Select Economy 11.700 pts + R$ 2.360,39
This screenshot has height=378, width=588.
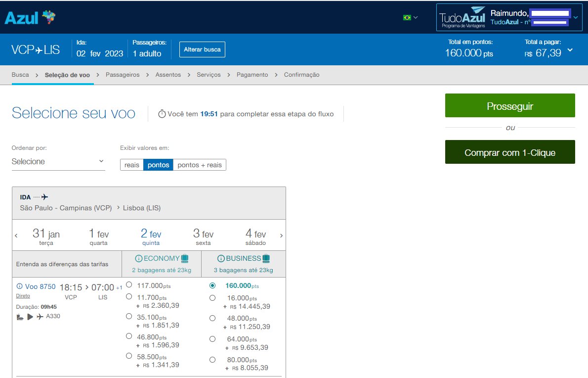129,296
